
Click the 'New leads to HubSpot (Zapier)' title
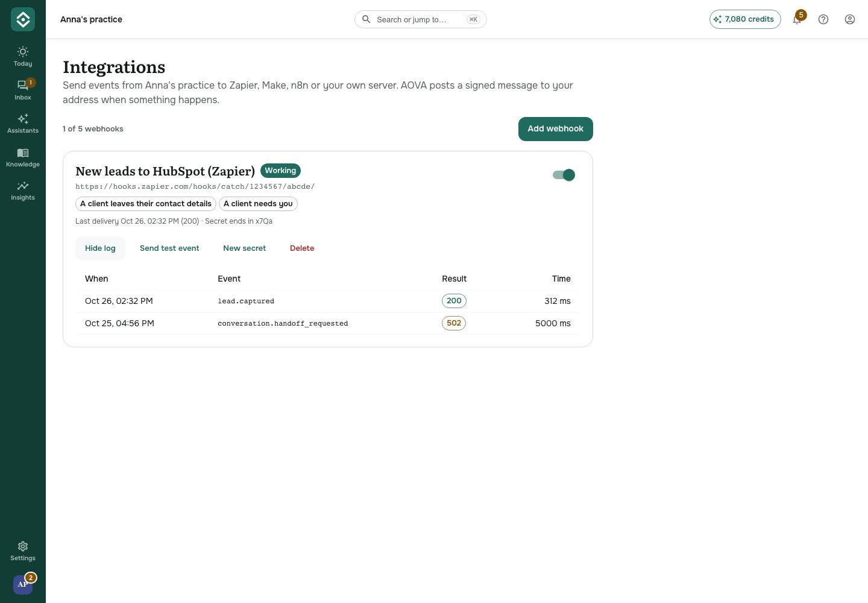pos(165,171)
